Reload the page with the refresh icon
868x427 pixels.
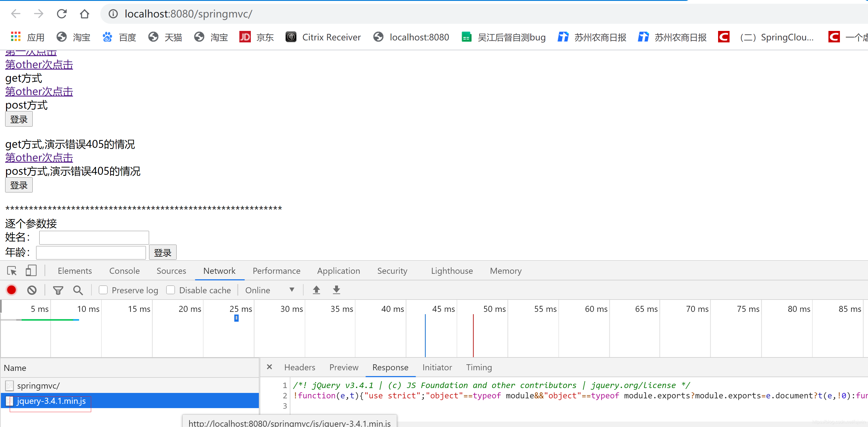click(62, 14)
